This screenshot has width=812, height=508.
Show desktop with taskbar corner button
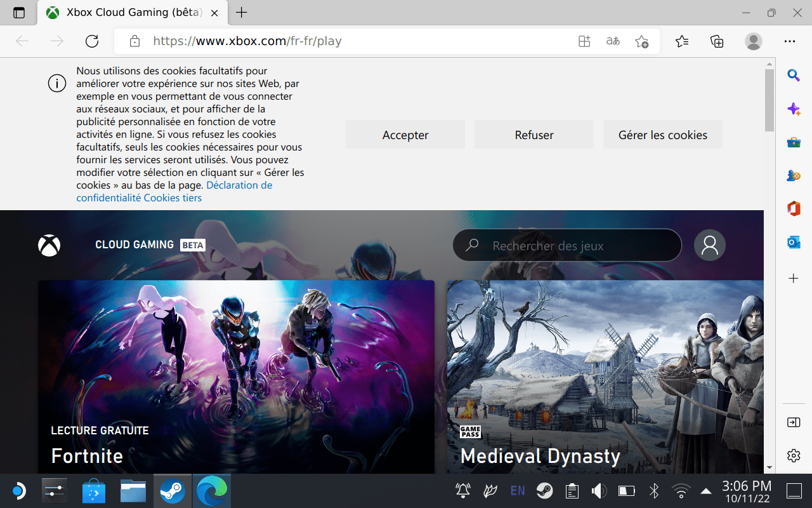click(794, 491)
